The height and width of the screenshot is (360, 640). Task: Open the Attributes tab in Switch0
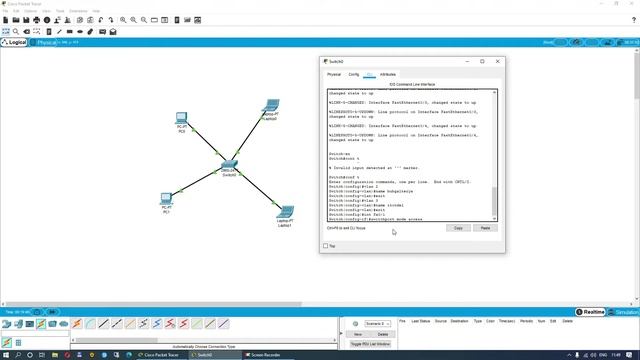point(388,74)
